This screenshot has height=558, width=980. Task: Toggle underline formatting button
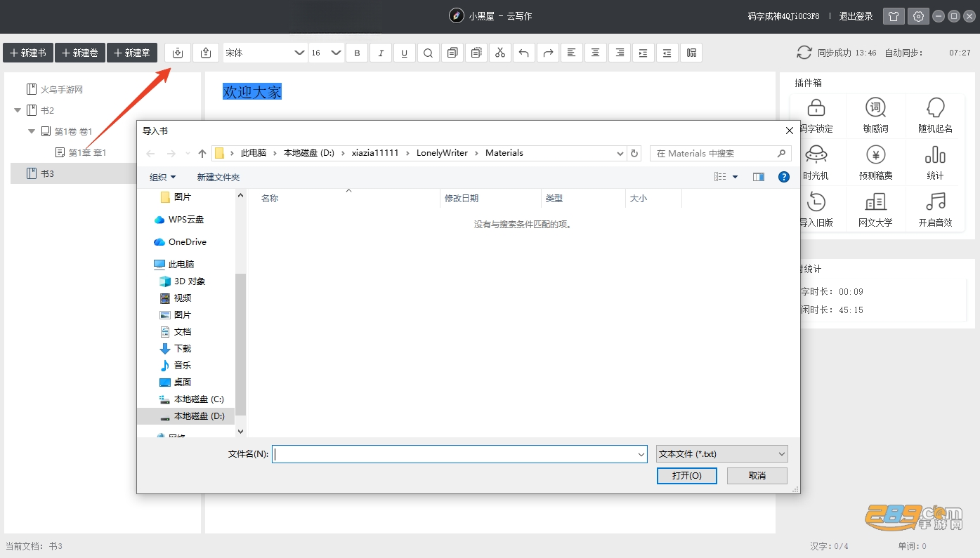click(404, 53)
